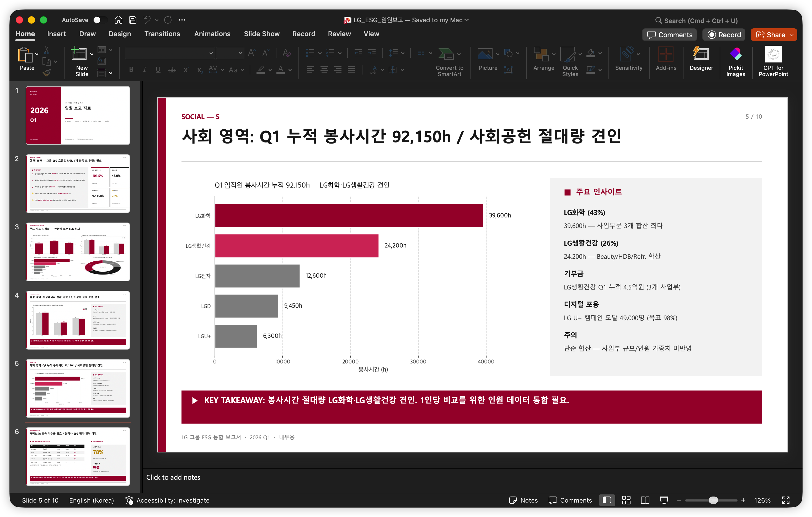Open Add-ins
Viewport: 812px width, 517px height.
point(666,59)
